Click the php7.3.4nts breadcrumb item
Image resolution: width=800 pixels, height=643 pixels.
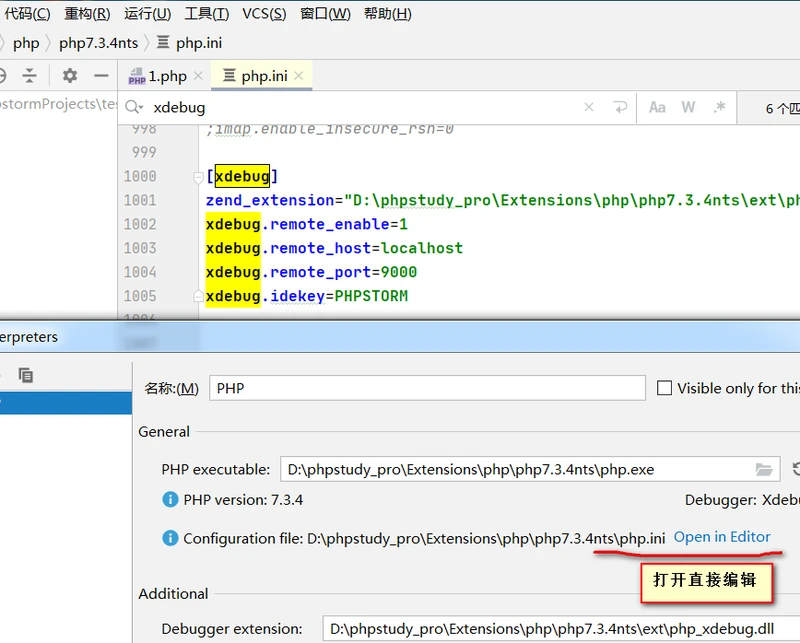[x=98, y=43]
